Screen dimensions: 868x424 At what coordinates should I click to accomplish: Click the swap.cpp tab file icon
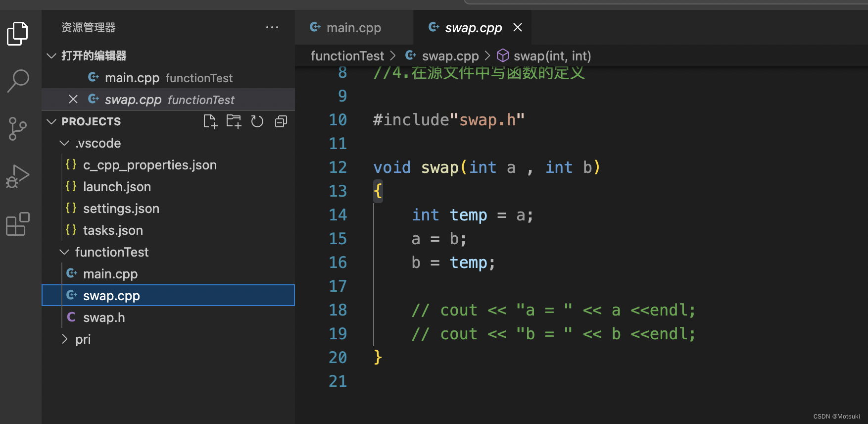coord(434,27)
